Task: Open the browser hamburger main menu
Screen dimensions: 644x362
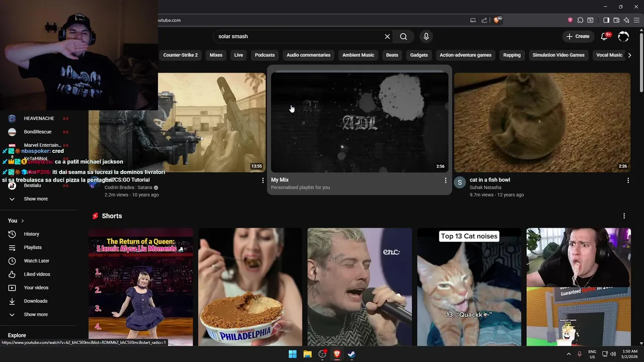Action: [636, 20]
